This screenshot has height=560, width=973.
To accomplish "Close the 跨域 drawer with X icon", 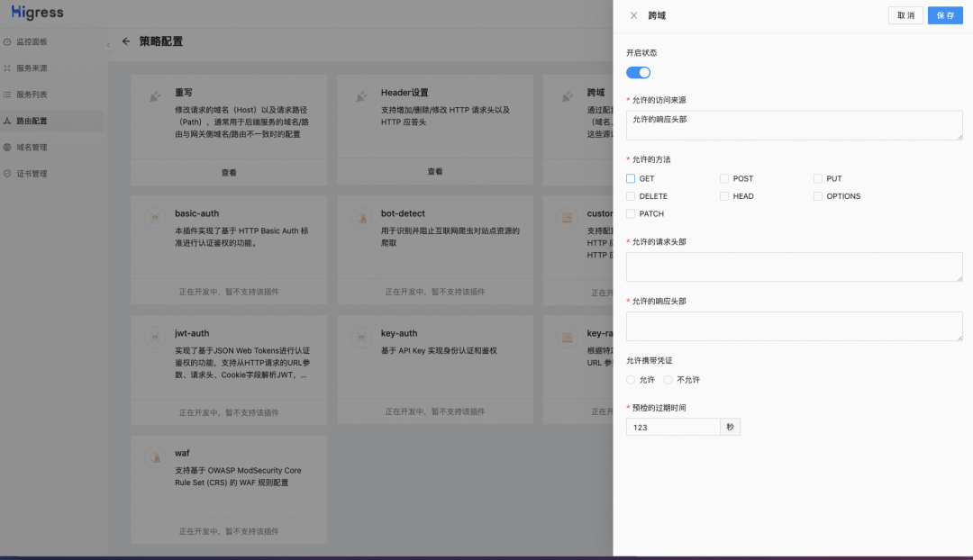I will (633, 15).
